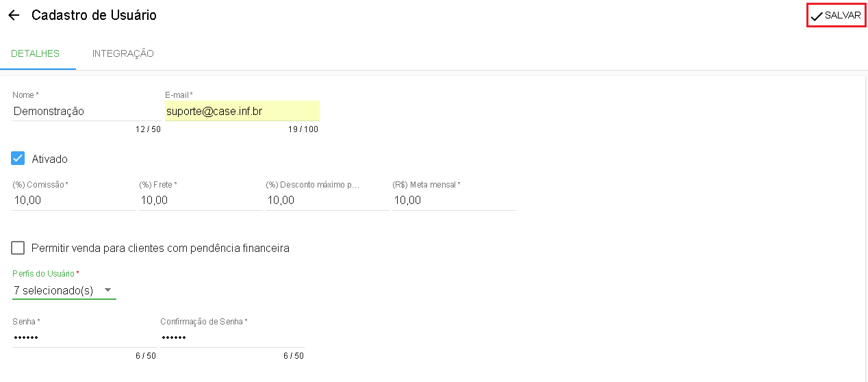
Task: Click the 'Cadastro de Usuário' page title
Action: [94, 15]
